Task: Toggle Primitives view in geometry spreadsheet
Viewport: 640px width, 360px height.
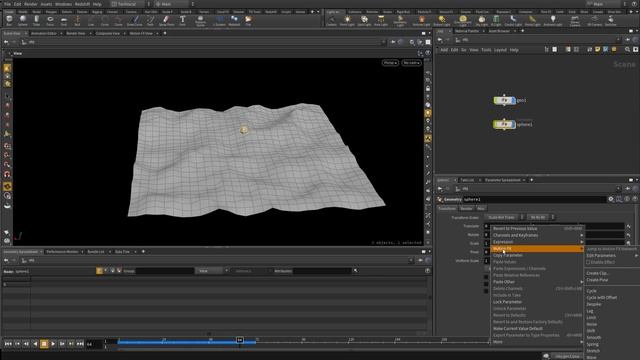Action: [x=113, y=271]
